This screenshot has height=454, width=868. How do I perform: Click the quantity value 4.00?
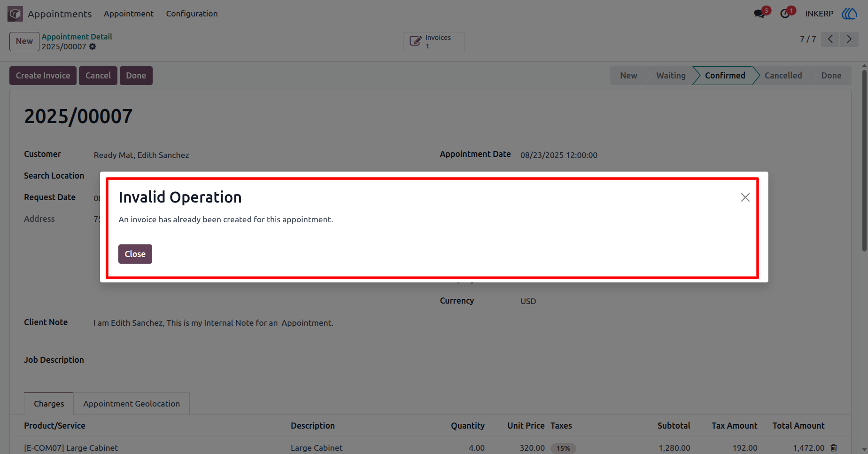476,448
